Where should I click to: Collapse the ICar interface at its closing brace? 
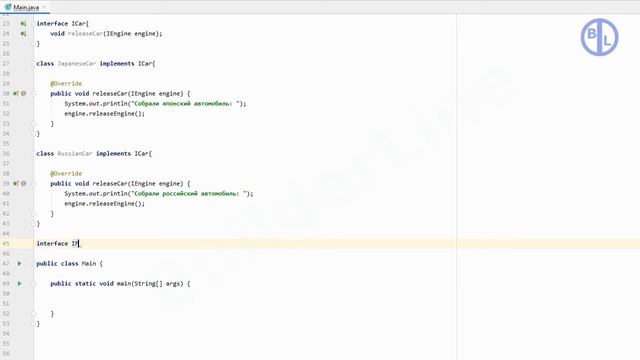34,44
